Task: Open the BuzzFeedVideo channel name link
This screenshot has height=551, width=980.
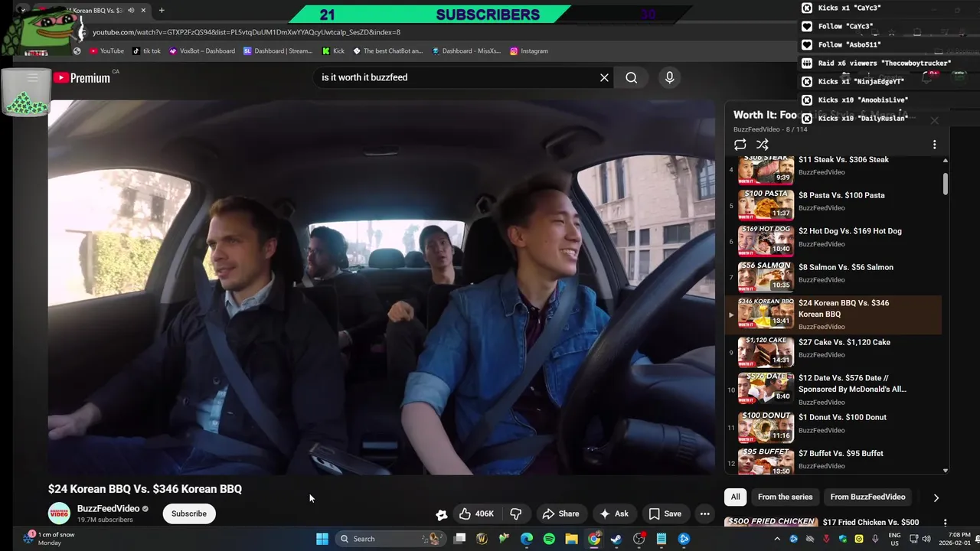Action: point(108,508)
